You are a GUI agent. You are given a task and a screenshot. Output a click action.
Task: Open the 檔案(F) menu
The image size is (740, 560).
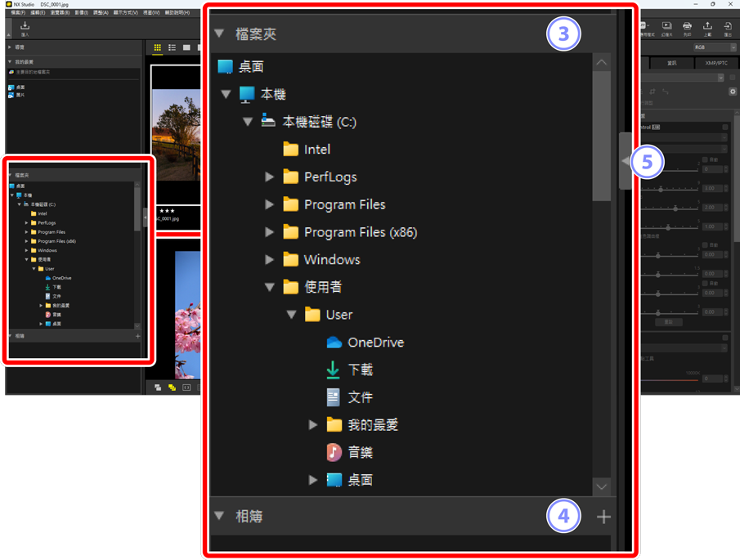(x=18, y=13)
